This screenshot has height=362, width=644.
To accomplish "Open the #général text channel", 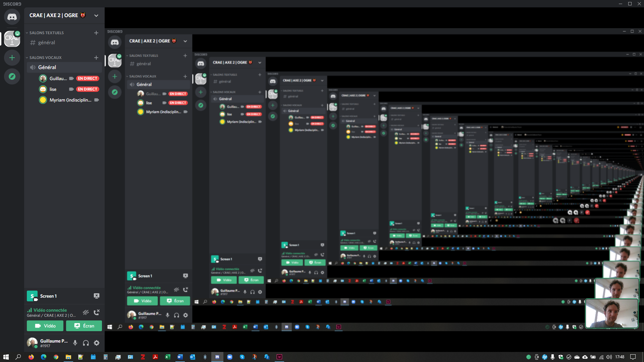I will [47, 43].
